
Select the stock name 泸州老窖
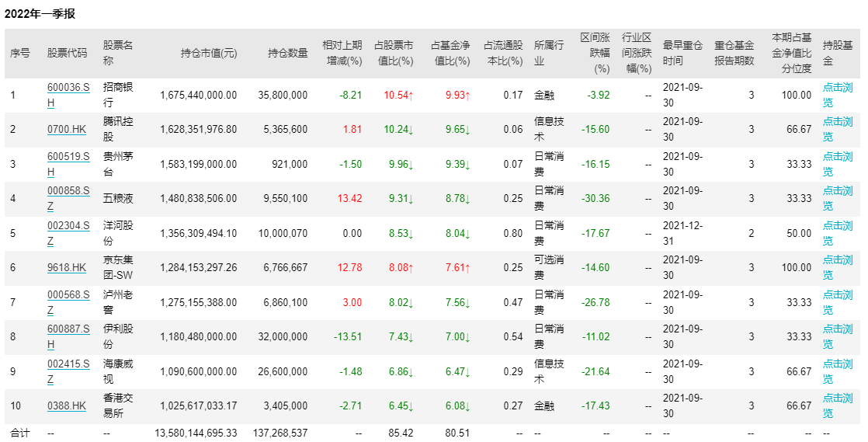118,302
